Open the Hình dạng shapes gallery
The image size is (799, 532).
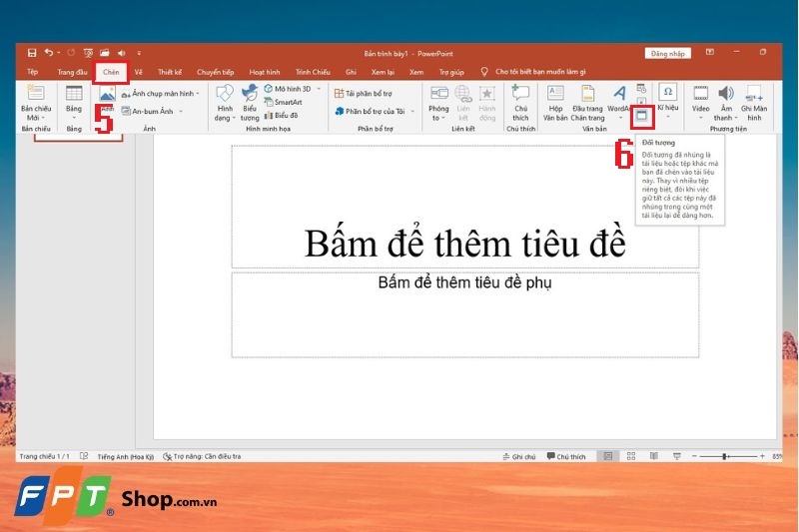click(225, 104)
